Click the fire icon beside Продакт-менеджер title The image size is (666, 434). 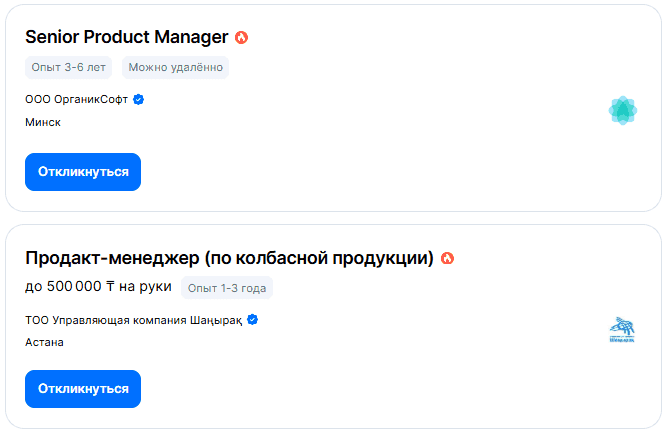(447, 258)
